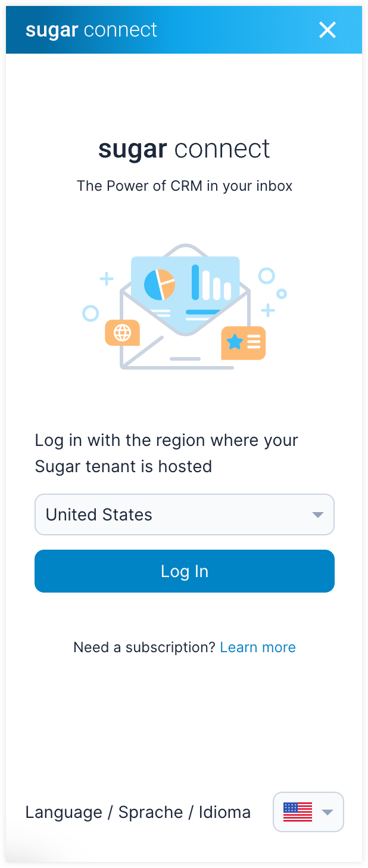
Task: Click the large sugar connect logo
Action: (184, 149)
